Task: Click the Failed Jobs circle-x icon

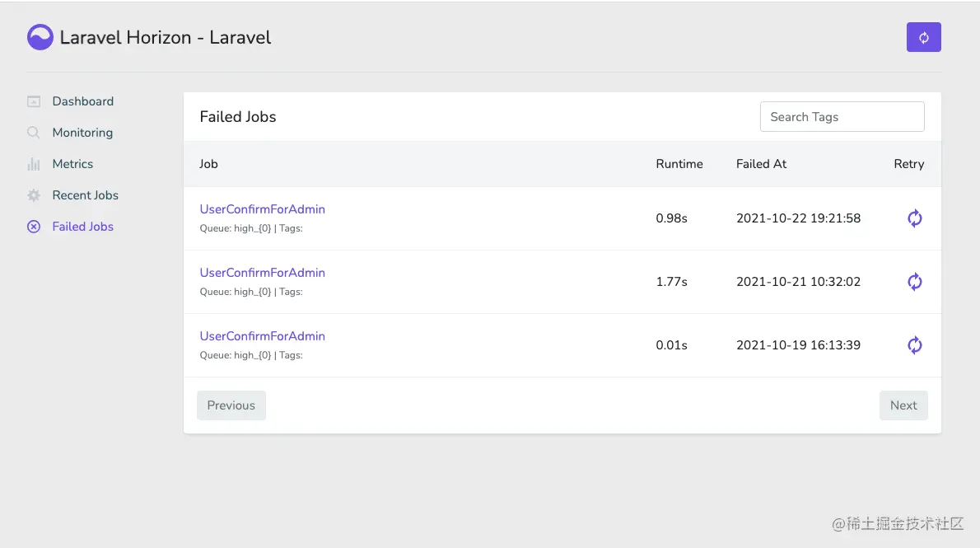Action: coord(34,227)
